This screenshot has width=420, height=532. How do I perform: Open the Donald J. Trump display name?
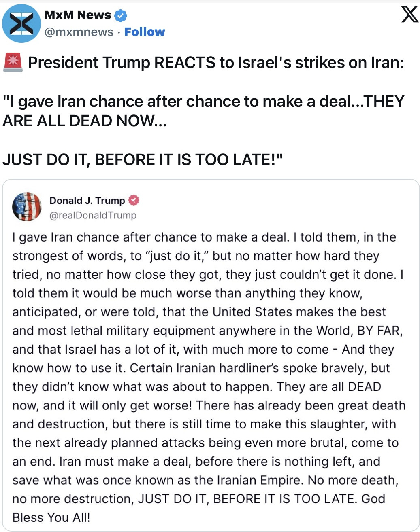click(x=87, y=201)
